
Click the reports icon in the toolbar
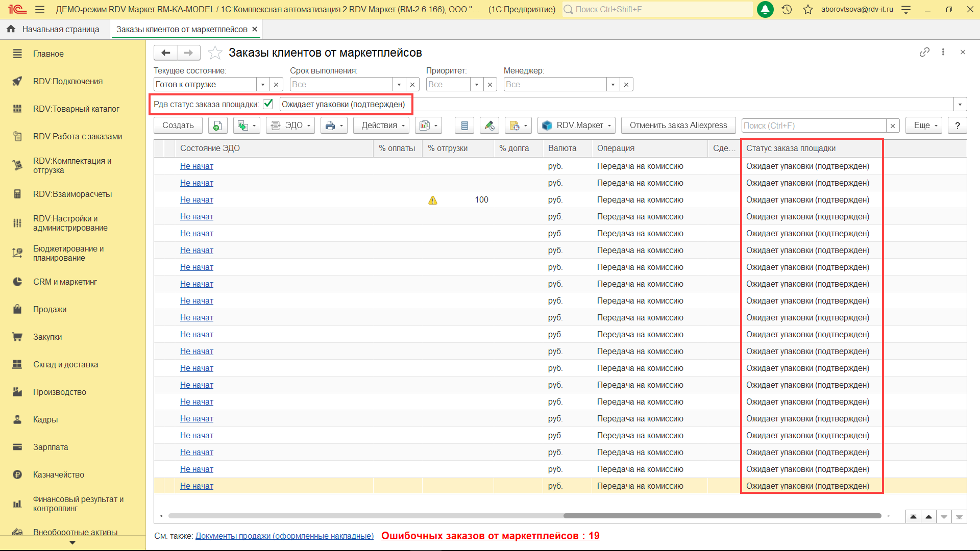tap(428, 126)
